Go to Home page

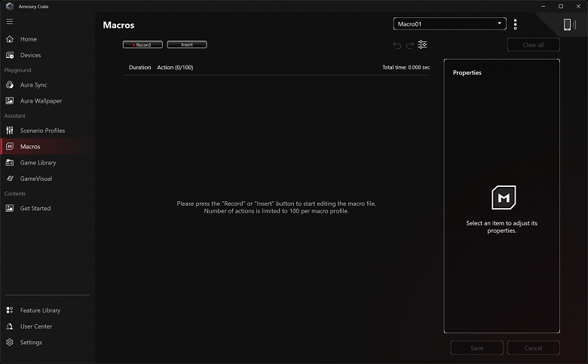(29, 39)
